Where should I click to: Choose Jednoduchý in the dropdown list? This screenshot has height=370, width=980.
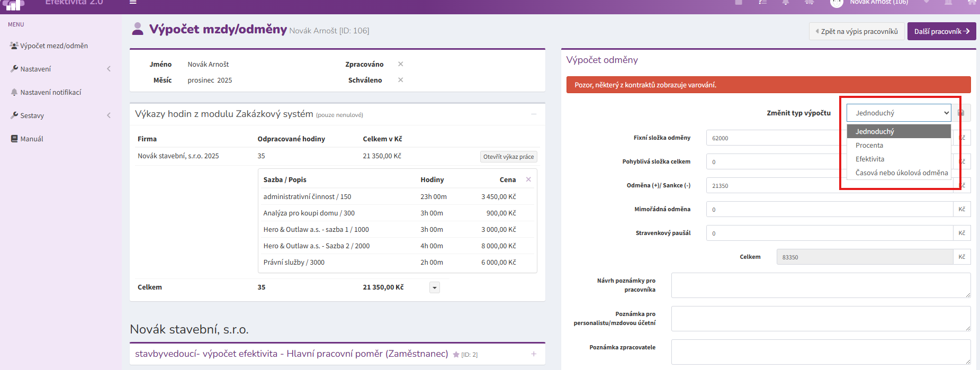pos(898,131)
